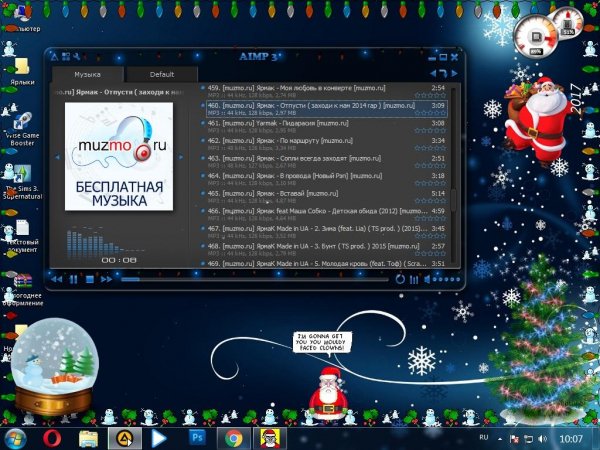This screenshot has width=600, height=450.
Task: Open File Explorer from taskbar
Action: click(x=88, y=439)
